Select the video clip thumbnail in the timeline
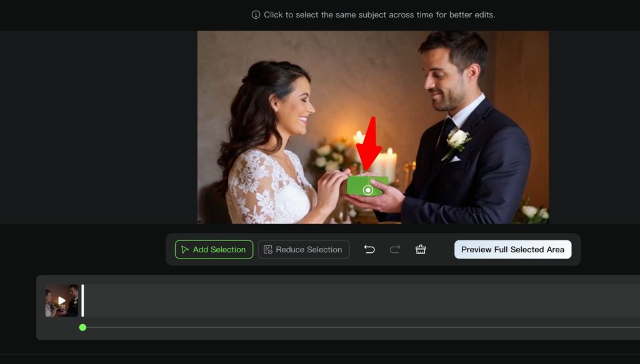This screenshot has height=364, width=640. pos(61,300)
